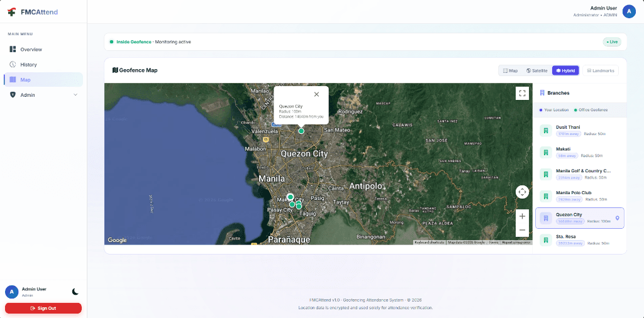This screenshot has width=644, height=318.
Task: Click the Admin shield icon
Action: click(13, 95)
